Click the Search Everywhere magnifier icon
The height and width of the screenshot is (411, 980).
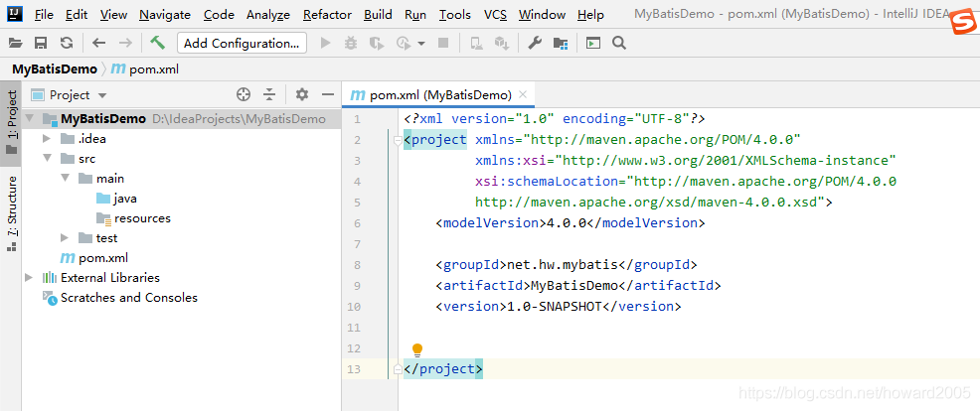619,43
